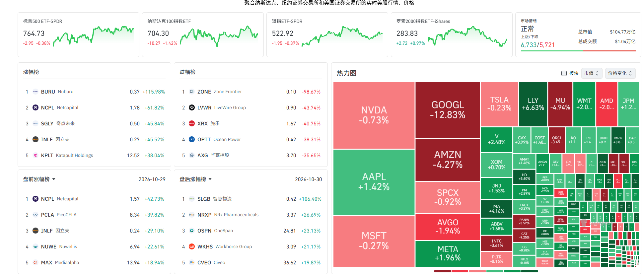This screenshot has width=644, height=275.
Task: Click the OPTT Ocean Power logo icon
Action: coord(192,140)
